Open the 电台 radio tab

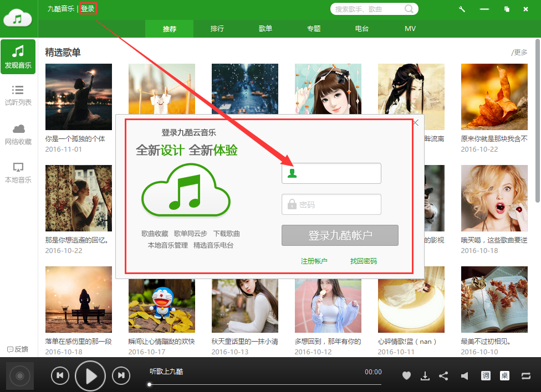click(x=362, y=28)
